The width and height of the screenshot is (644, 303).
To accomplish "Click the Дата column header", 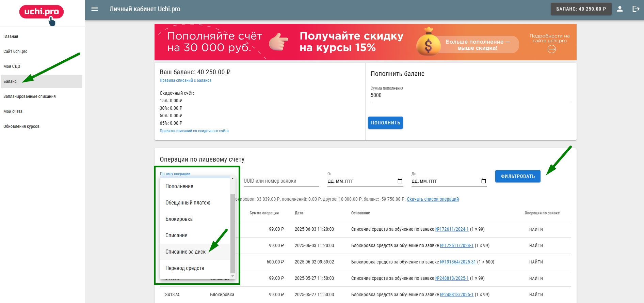I will tap(299, 213).
